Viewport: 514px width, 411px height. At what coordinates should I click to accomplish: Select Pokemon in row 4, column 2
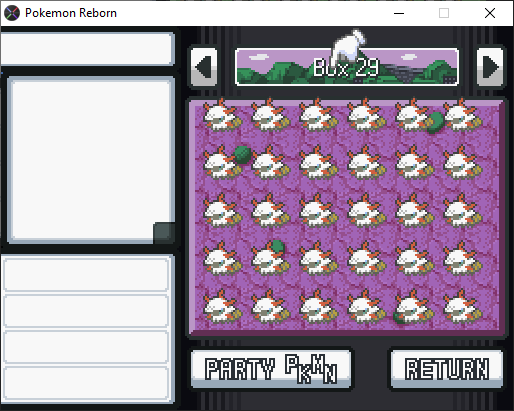coord(270,259)
